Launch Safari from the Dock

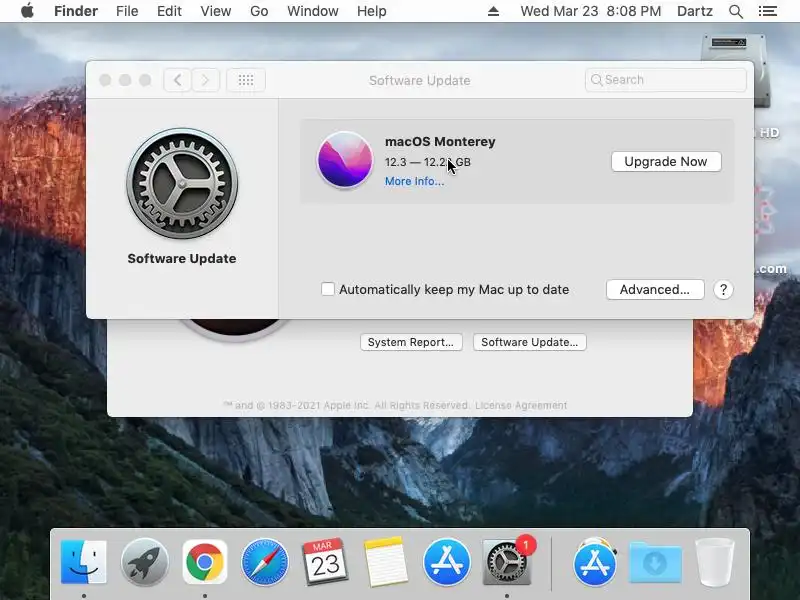pos(265,563)
